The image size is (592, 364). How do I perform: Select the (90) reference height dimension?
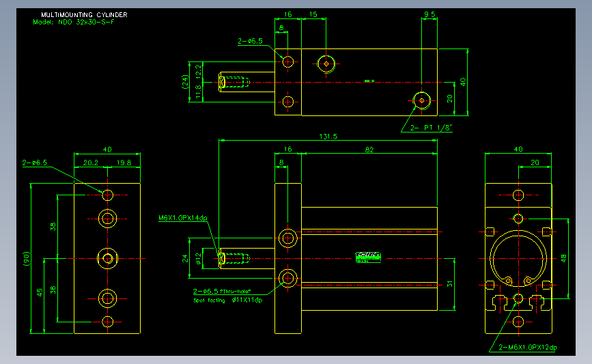[27, 259]
